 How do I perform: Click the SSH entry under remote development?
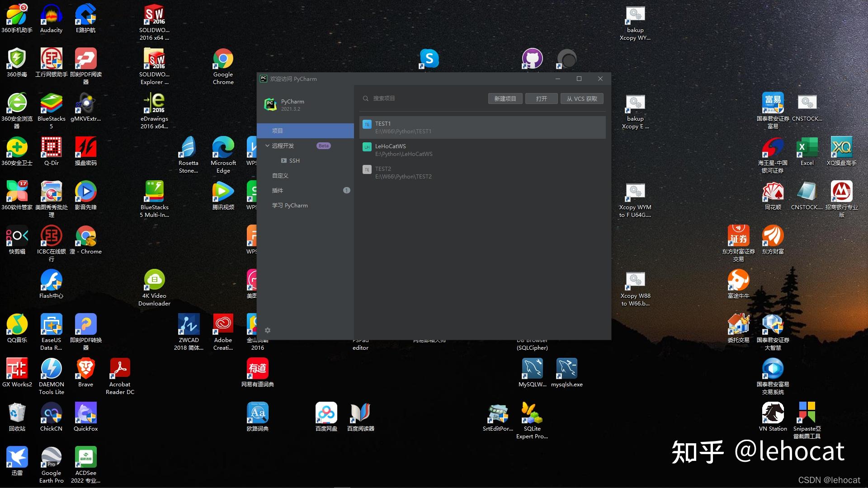pyautogui.click(x=294, y=161)
